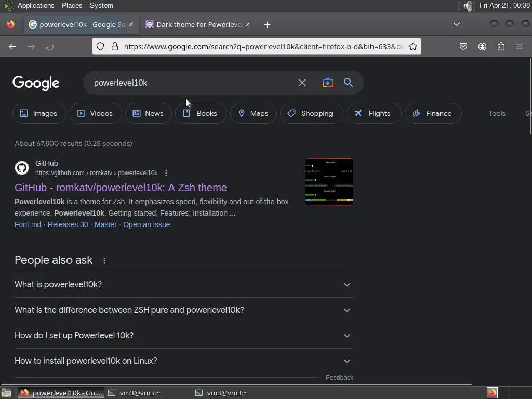Viewport: 532px width, 399px height.
Task: Click into the Google search input field
Action: [x=193, y=83]
